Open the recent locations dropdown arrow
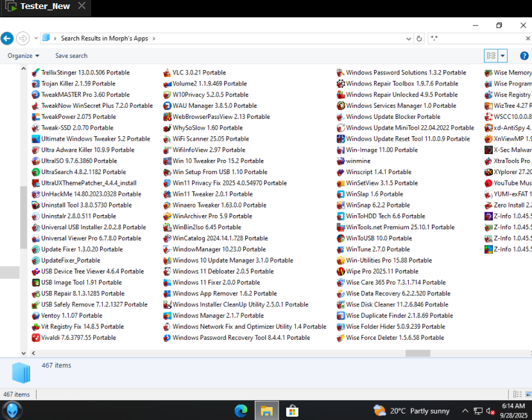This screenshot has width=532, height=420. point(36,39)
